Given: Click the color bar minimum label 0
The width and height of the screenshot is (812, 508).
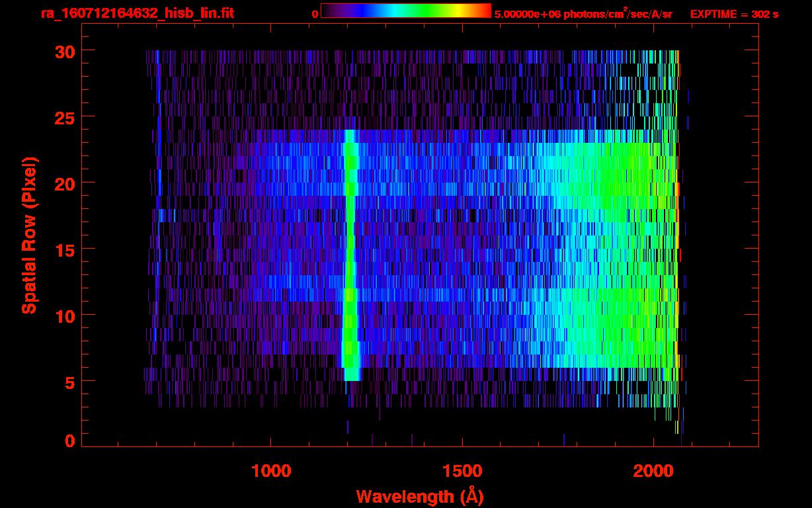Looking at the screenshot, I should (315, 14).
